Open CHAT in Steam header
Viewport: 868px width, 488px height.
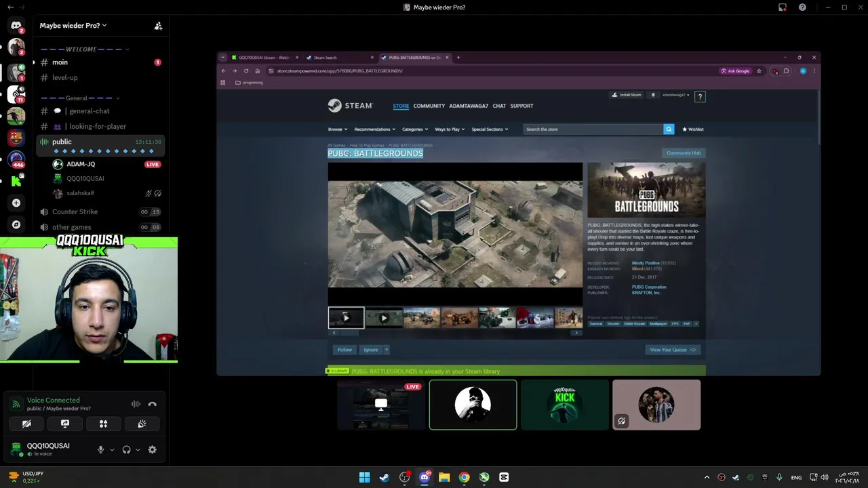pyautogui.click(x=499, y=106)
